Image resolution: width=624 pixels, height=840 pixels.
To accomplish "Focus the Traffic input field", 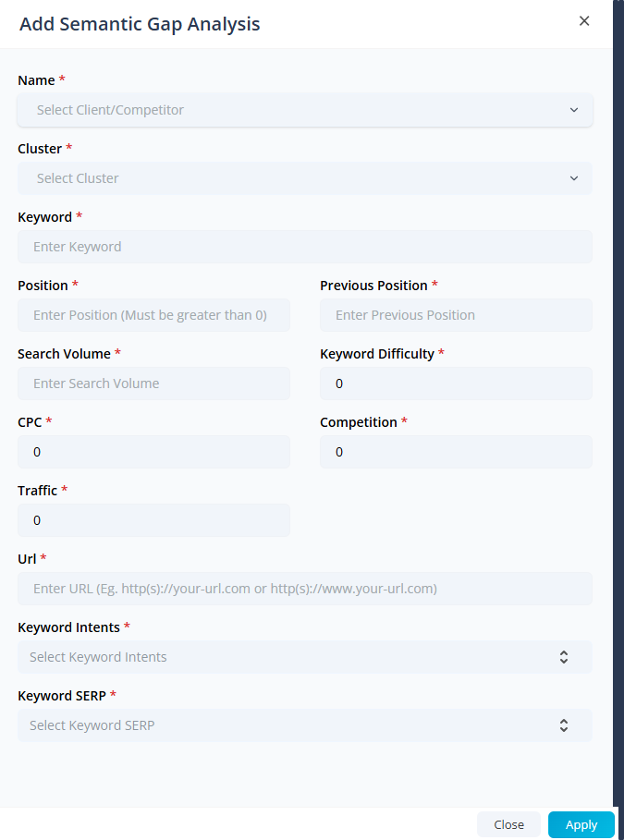I will point(153,520).
